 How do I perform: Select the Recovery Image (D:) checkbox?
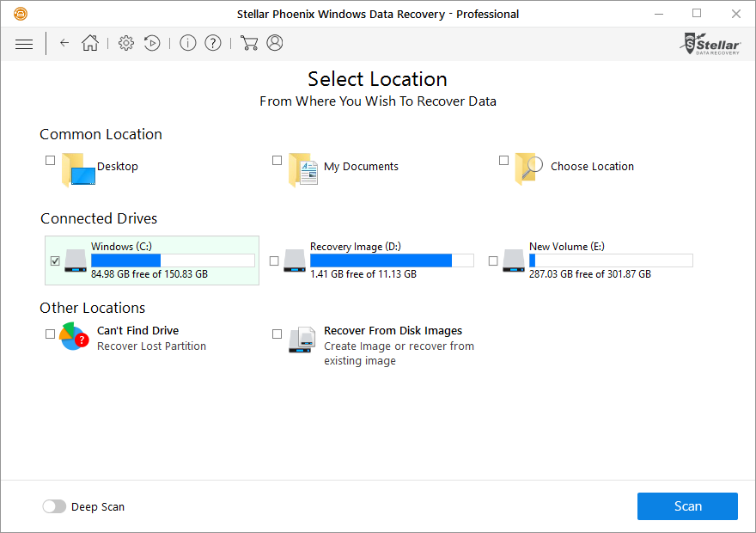(274, 261)
